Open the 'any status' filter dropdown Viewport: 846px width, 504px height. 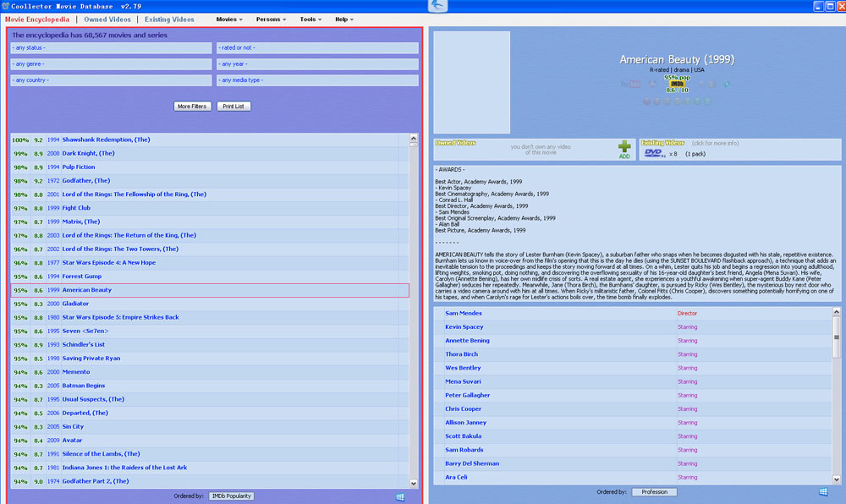[x=111, y=48]
